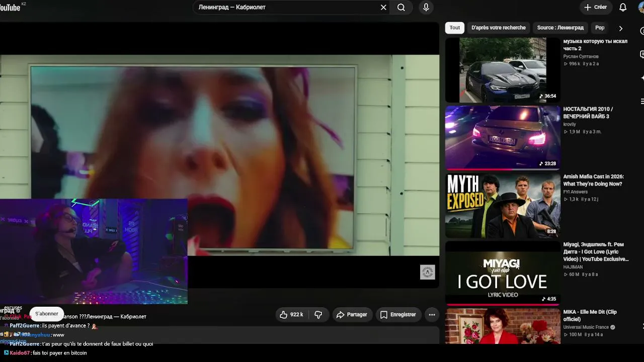Select the Source : Ленинград chip

[x=560, y=28]
